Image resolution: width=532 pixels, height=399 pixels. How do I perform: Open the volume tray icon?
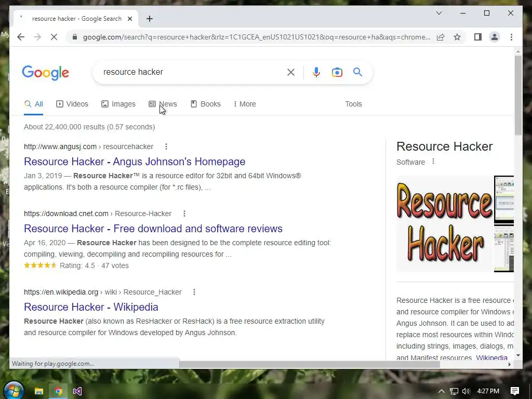click(466, 391)
